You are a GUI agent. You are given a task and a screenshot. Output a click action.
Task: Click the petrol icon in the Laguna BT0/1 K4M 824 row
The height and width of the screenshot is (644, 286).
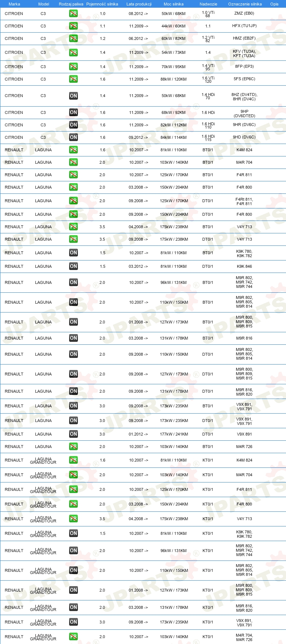tap(73, 150)
